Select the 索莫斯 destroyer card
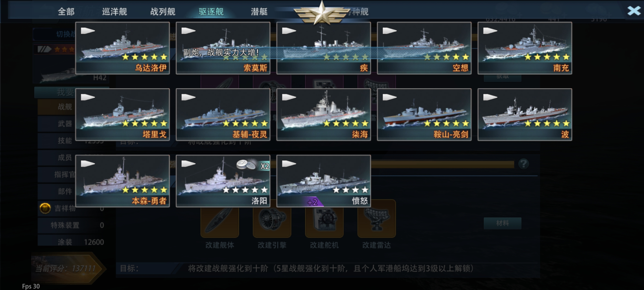This screenshot has height=290, width=644. pos(223,48)
